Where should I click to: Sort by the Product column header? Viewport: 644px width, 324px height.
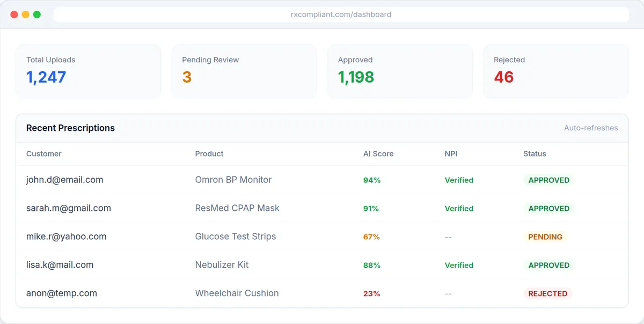coord(209,154)
